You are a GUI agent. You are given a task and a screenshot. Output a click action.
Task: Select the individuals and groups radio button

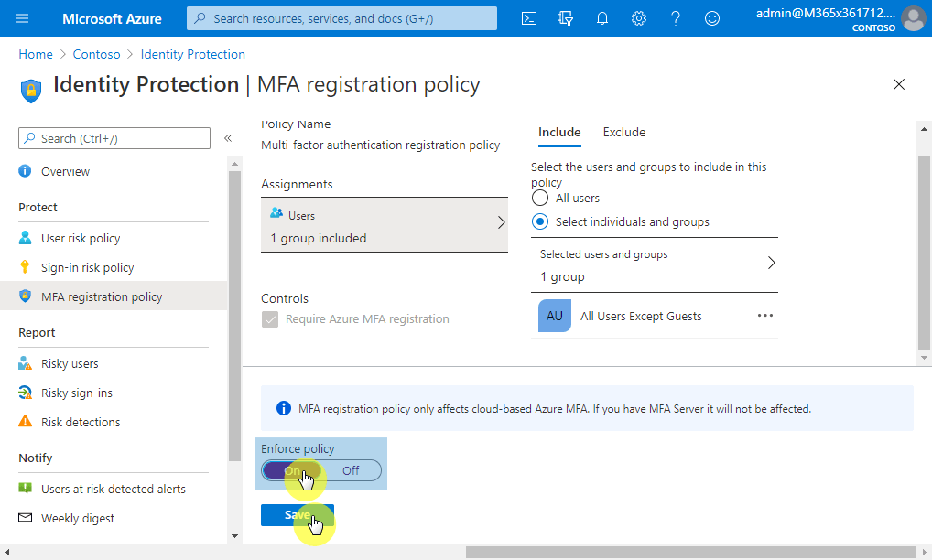(540, 221)
